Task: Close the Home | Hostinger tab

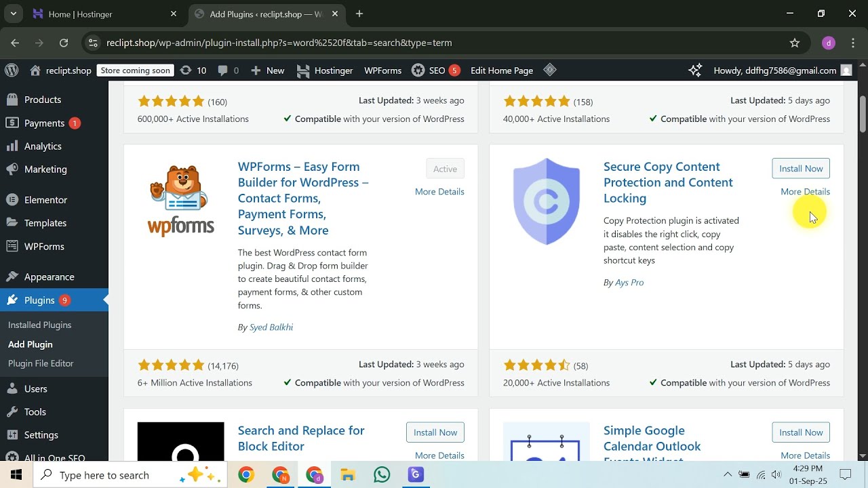Action: click(x=174, y=14)
